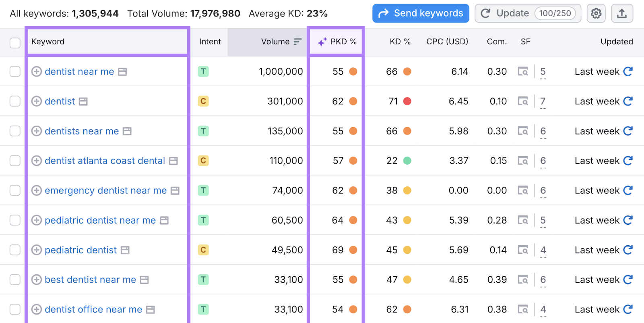Click the Updated column header

(616, 42)
